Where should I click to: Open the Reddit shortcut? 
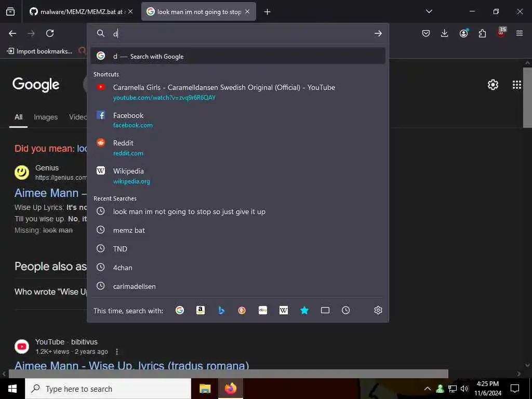(238, 148)
